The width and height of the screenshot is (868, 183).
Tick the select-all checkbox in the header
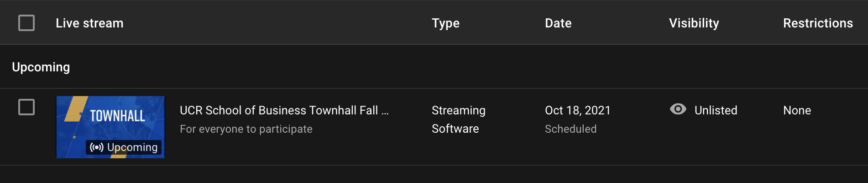26,23
